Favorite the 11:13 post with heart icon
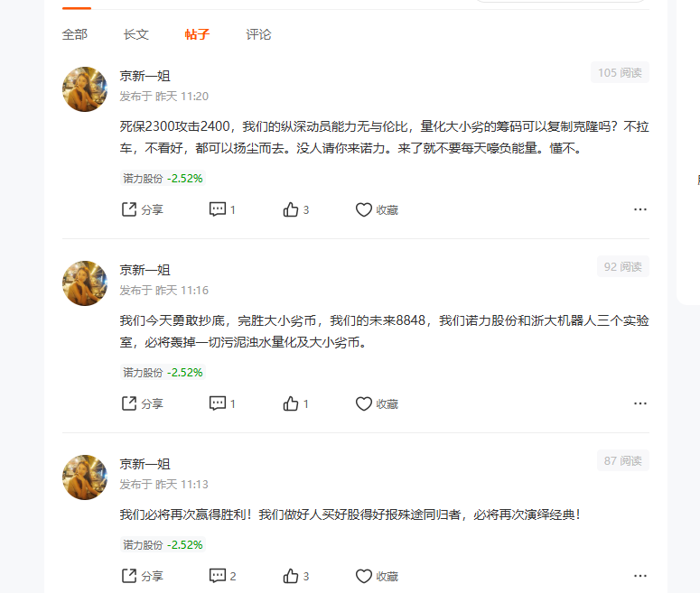 click(x=377, y=576)
